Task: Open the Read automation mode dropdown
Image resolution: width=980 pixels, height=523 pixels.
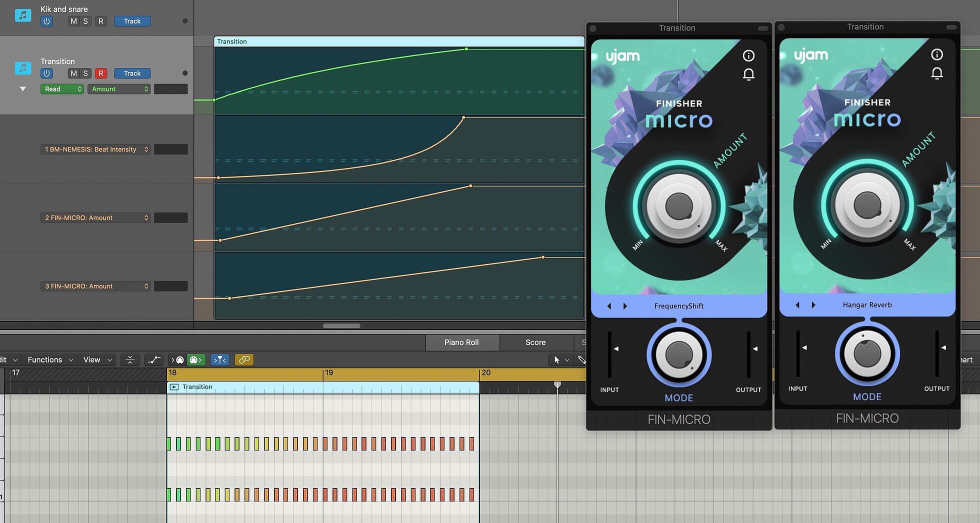Action: tap(62, 89)
